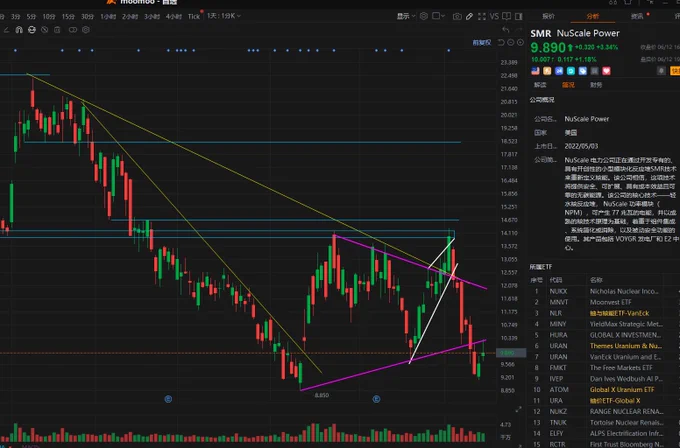Switch to the 财务 financials sub-tab
Screen dimensions: 680x448
(596, 85)
